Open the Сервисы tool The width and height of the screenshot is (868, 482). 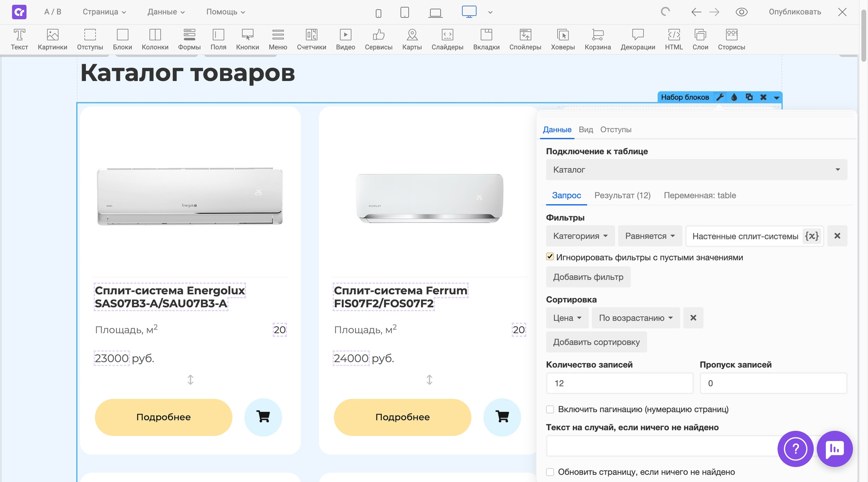coord(379,39)
